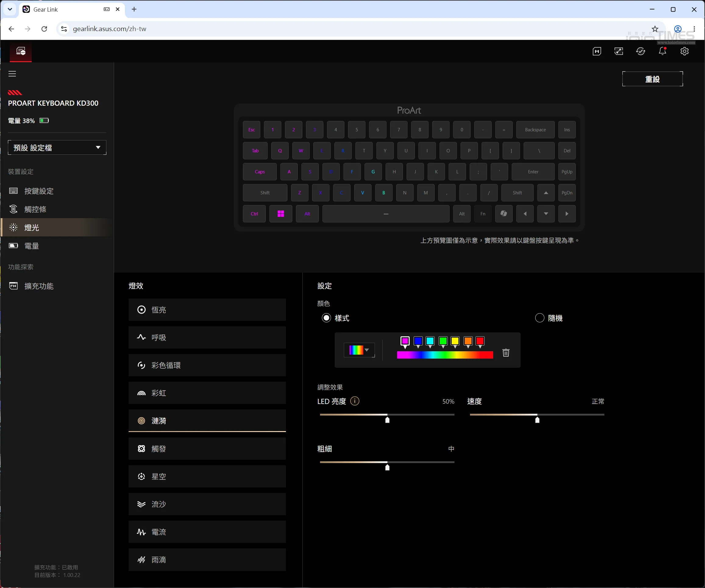
Task: Go back to previous page
Action: (x=11, y=29)
